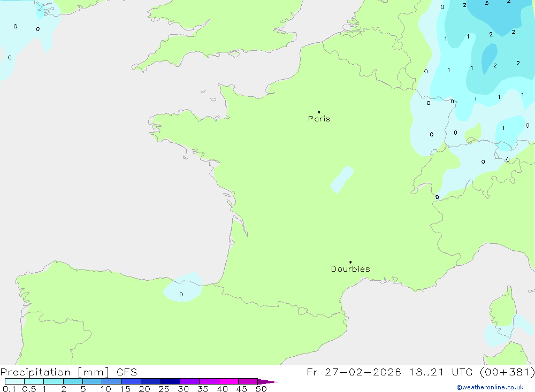Click the legend scale label '20'

[x=144, y=389]
